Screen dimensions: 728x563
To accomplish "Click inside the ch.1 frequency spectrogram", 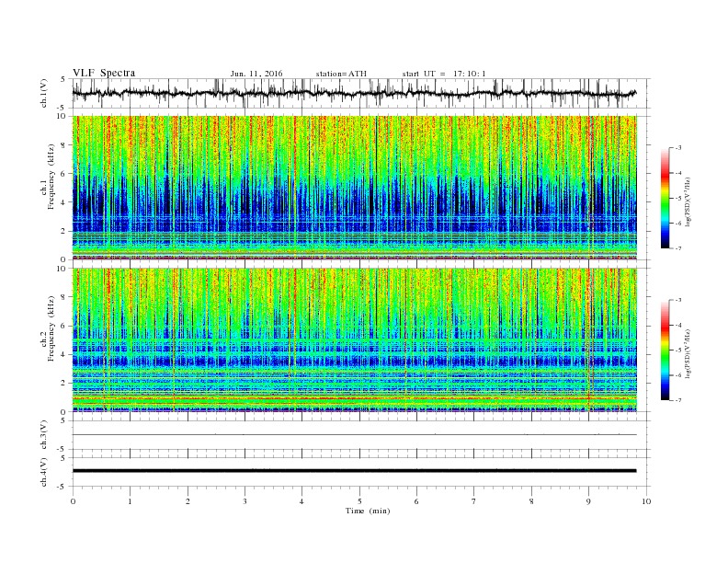I will pyautogui.click(x=355, y=188).
